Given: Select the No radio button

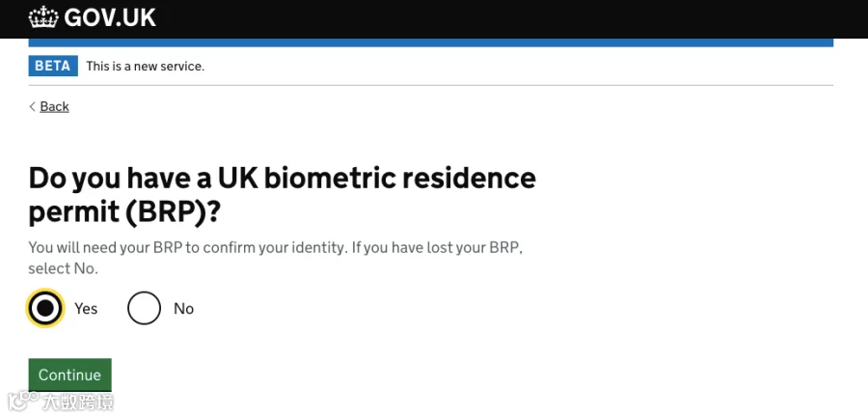Looking at the screenshot, I should (x=144, y=308).
